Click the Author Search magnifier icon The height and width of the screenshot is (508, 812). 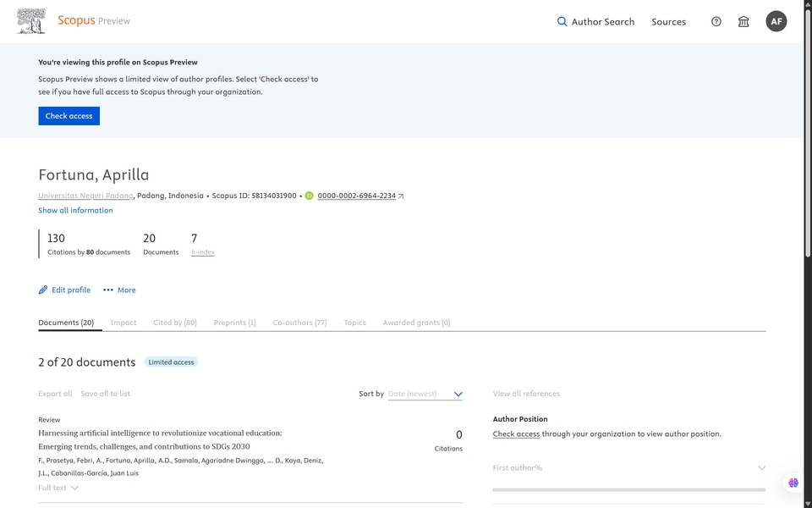pyautogui.click(x=562, y=21)
